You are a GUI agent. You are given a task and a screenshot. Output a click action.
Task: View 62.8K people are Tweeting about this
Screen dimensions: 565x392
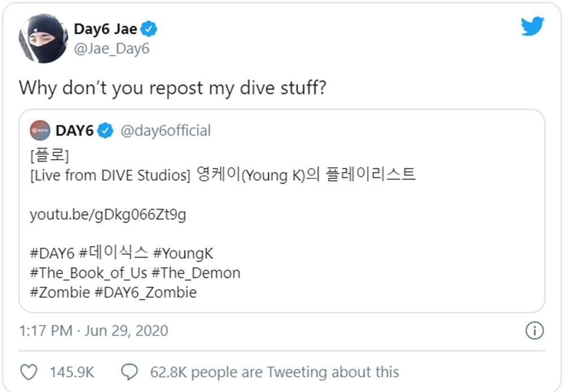tap(275, 372)
